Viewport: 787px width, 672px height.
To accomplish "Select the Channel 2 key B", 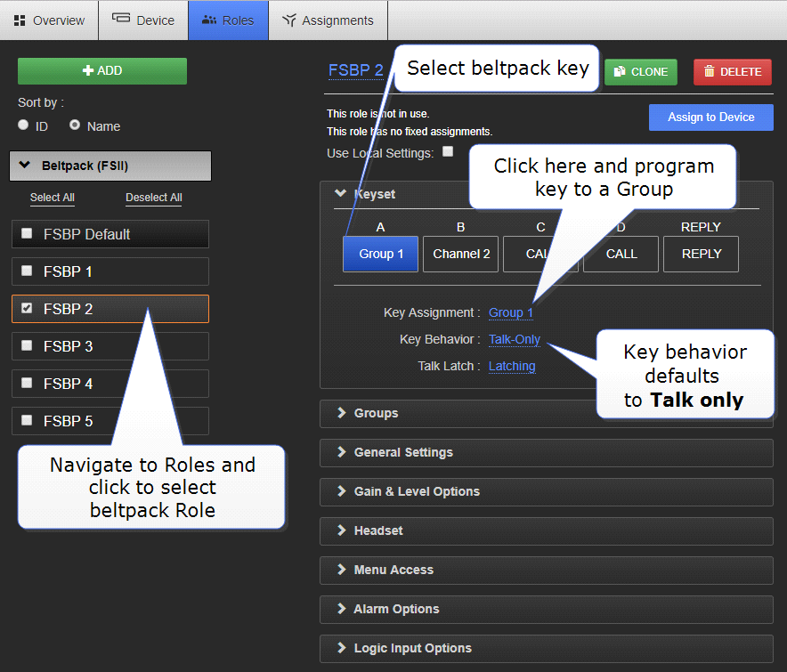I will [461, 254].
